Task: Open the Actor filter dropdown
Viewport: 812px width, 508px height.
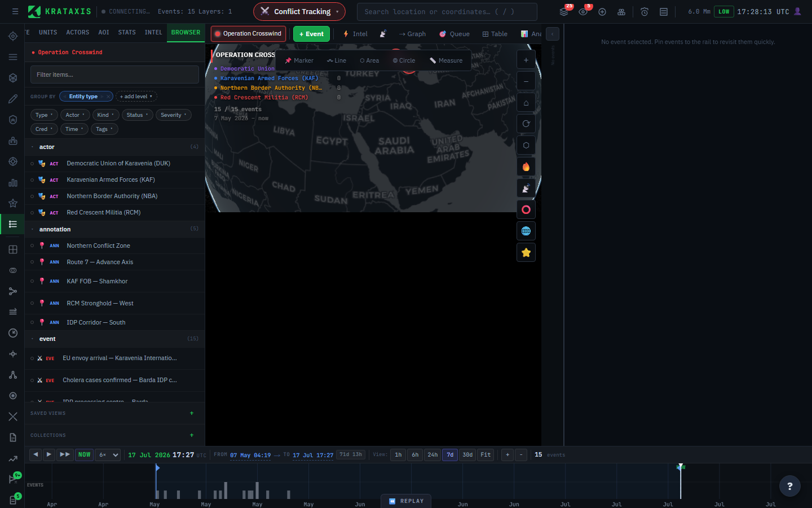Action: click(75, 115)
